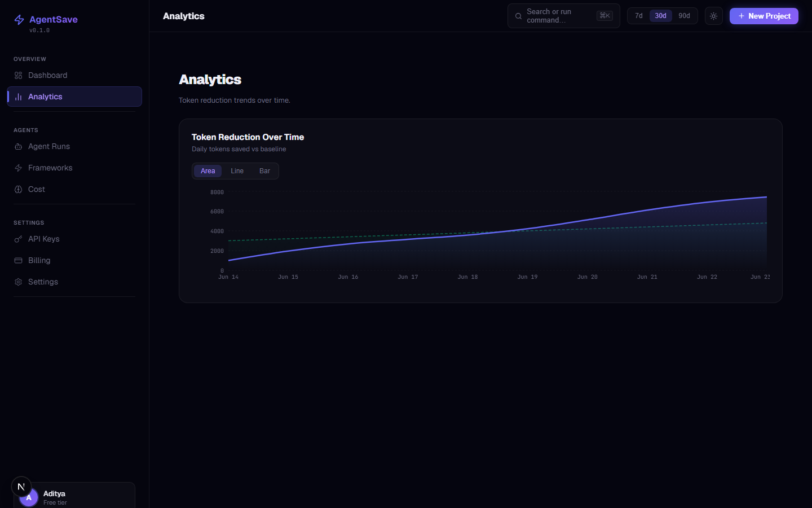Image resolution: width=812 pixels, height=508 pixels.
Task: Open the Billing page
Action: pyautogui.click(x=74, y=260)
